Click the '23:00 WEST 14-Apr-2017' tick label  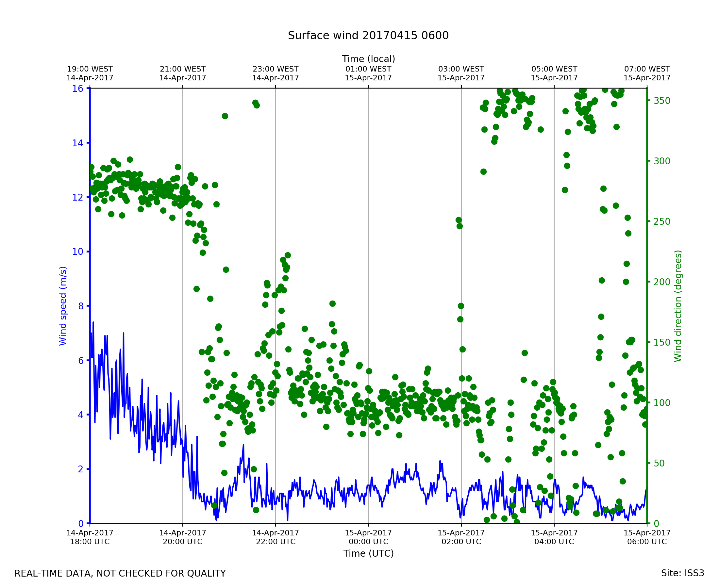point(275,73)
